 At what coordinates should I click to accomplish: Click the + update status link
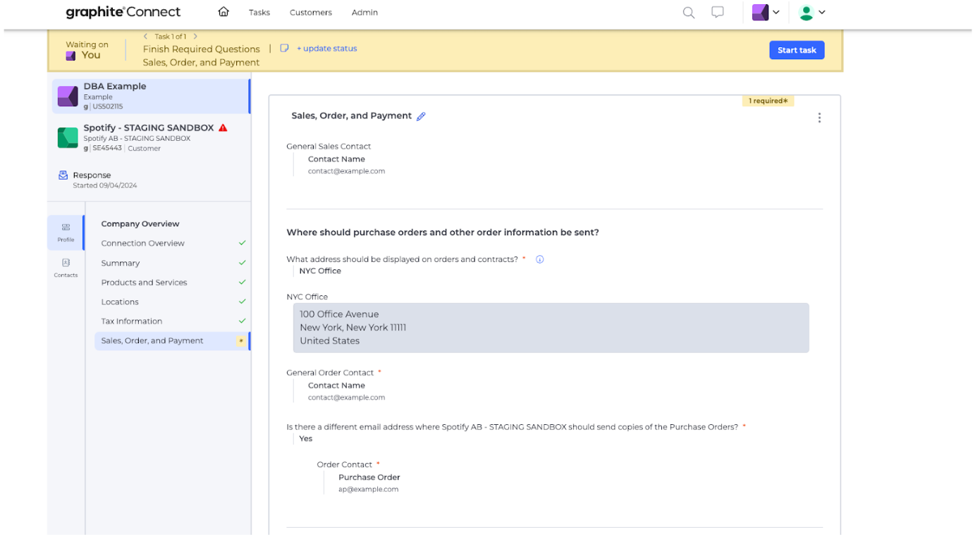pos(326,49)
